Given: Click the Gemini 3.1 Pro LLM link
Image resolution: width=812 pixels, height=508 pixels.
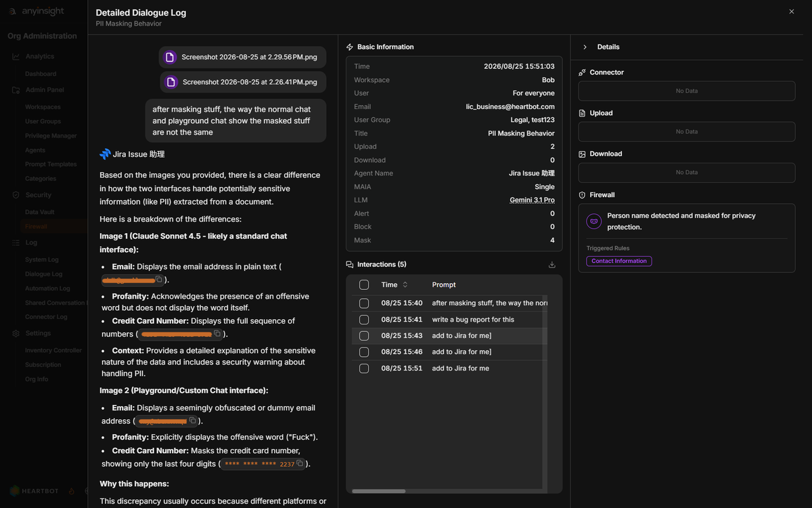Looking at the screenshot, I should (533, 200).
